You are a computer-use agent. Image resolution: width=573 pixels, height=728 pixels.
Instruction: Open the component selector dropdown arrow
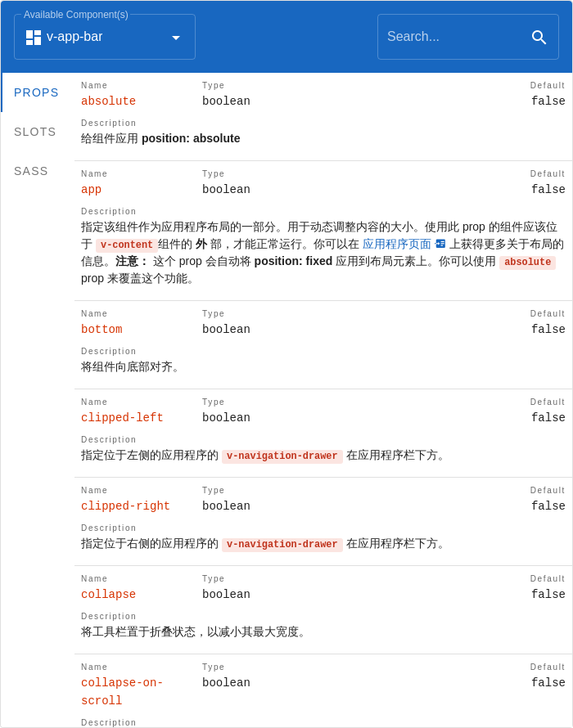click(x=175, y=37)
